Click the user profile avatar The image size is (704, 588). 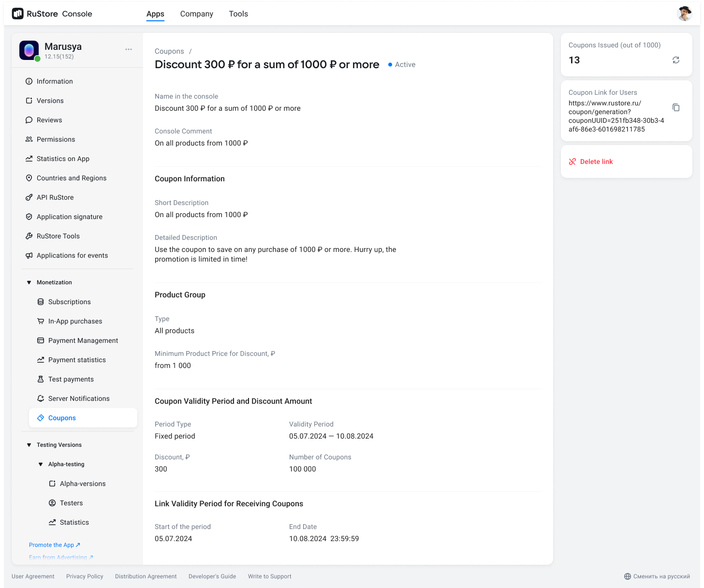tap(685, 14)
